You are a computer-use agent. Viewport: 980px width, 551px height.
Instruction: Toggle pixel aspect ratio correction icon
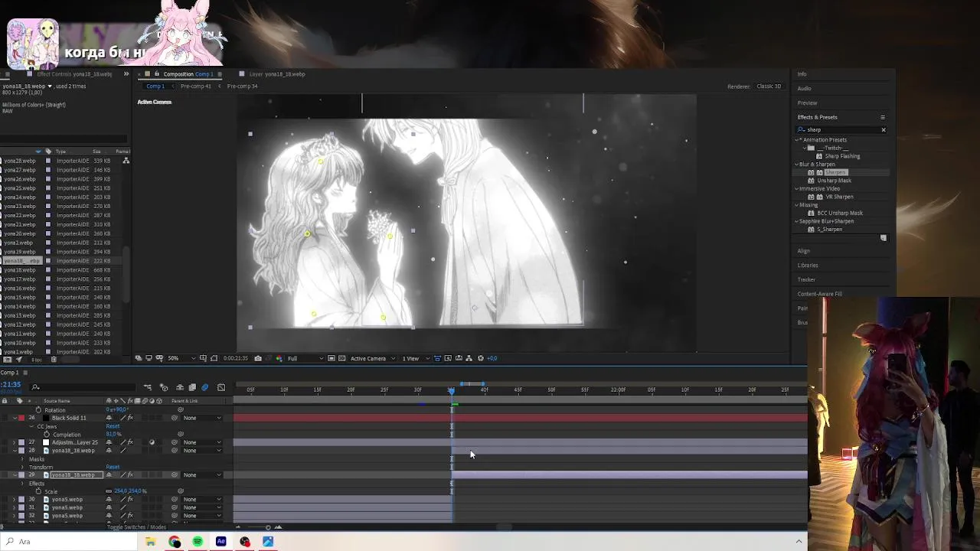pyautogui.click(x=437, y=358)
